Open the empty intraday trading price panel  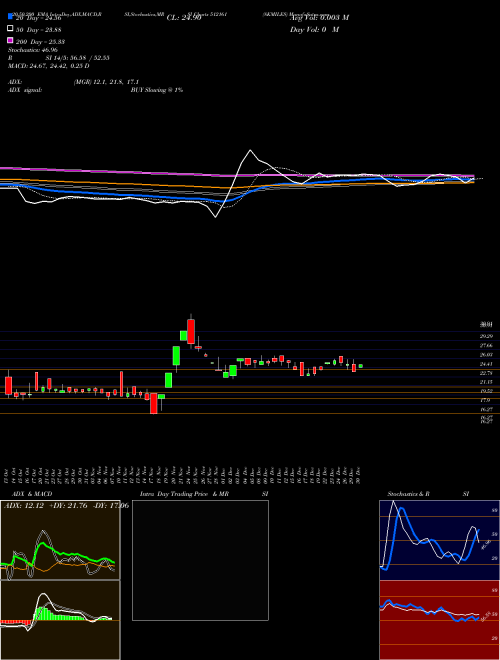[200, 560]
